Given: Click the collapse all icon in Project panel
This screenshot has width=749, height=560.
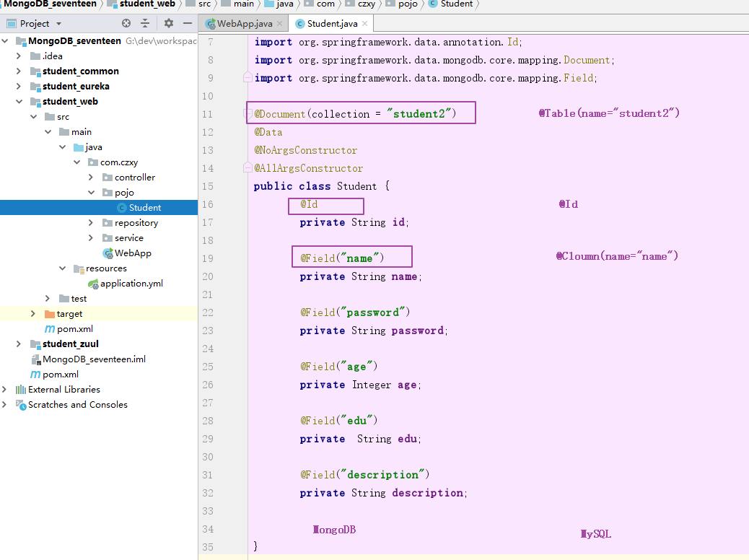Looking at the screenshot, I should tap(145, 23).
